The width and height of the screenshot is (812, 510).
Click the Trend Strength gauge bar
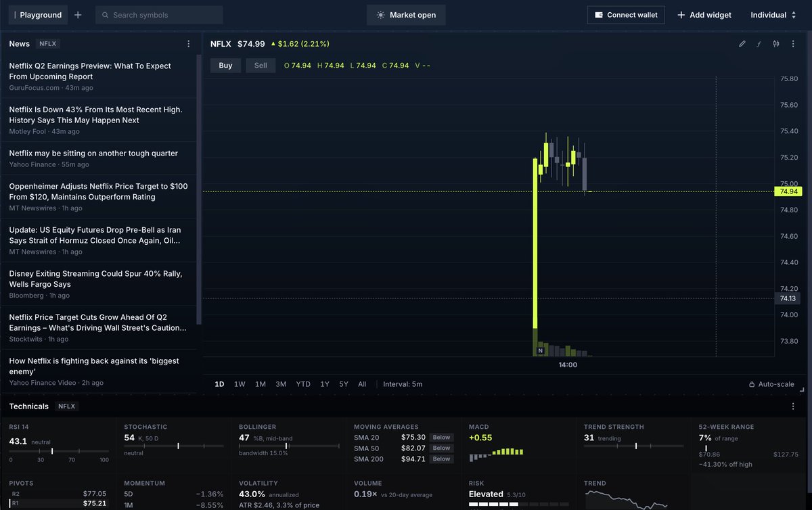(634, 446)
